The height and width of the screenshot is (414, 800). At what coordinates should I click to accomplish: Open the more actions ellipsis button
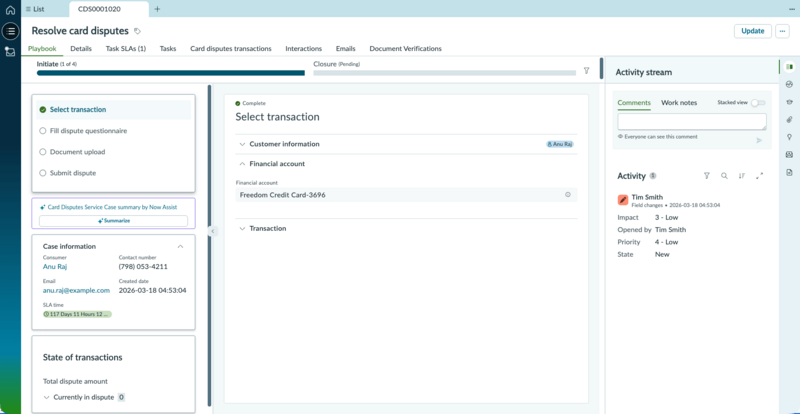(782, 31)
